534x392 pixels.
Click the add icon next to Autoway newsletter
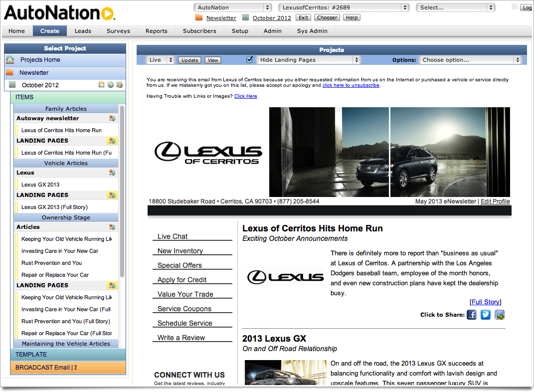112,118
